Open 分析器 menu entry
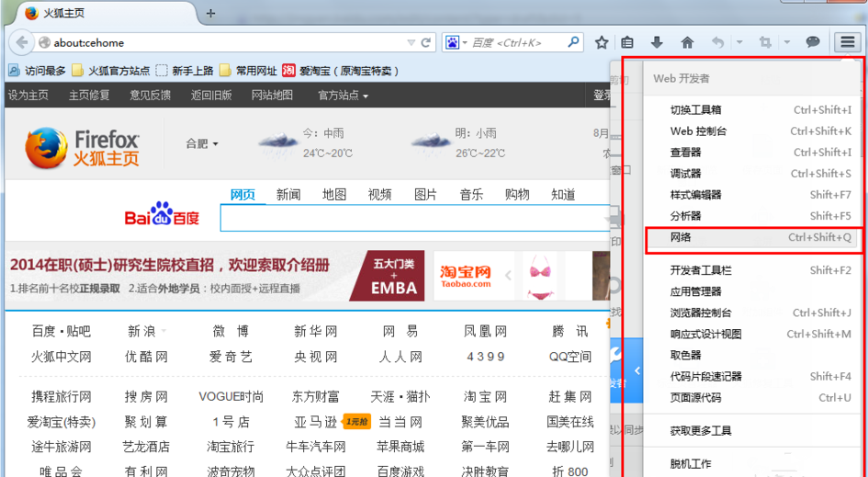868x477 pixels. 753,215
